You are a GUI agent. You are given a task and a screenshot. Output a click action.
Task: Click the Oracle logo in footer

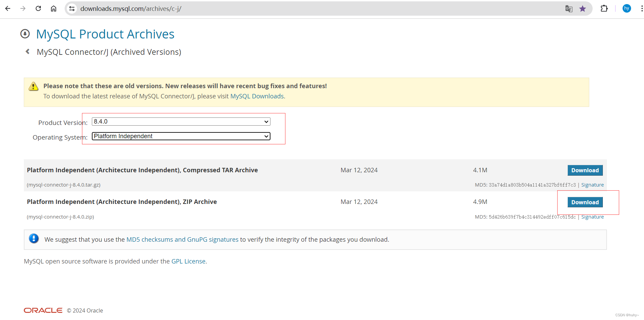43,310
